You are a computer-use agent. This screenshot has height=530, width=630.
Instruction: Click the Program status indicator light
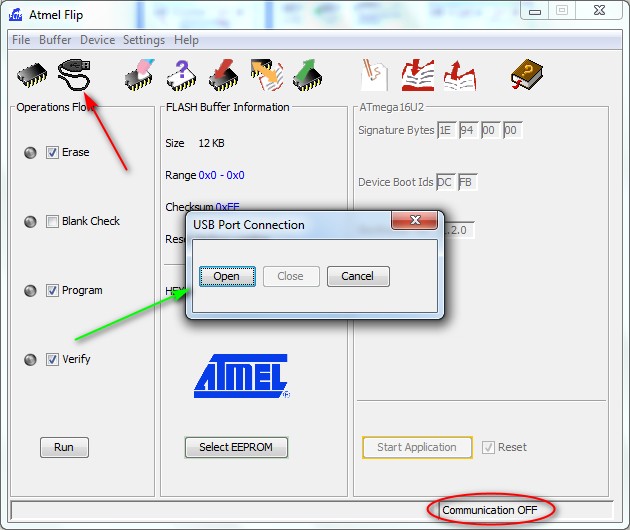pos(30,291)
